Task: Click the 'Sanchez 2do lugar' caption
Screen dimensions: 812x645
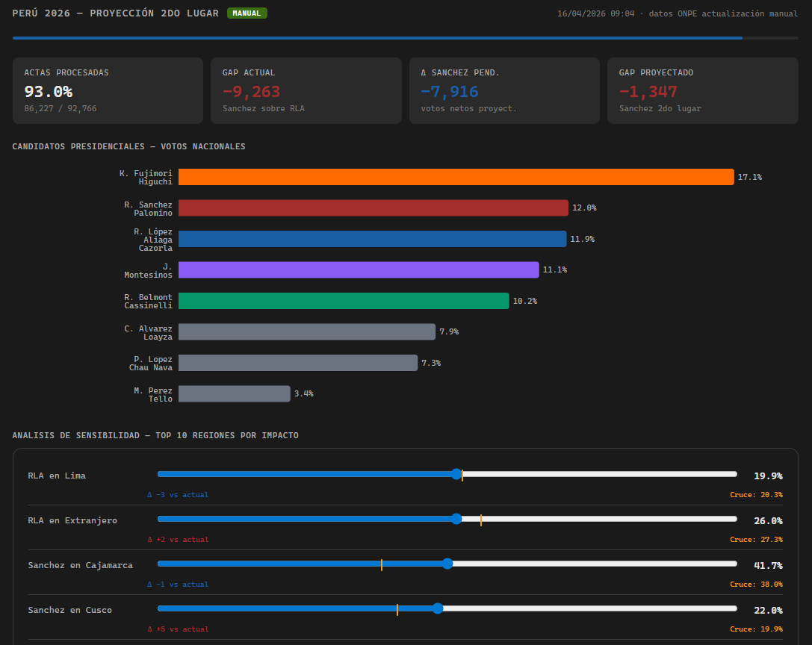Action: click(x=660, y=108)
